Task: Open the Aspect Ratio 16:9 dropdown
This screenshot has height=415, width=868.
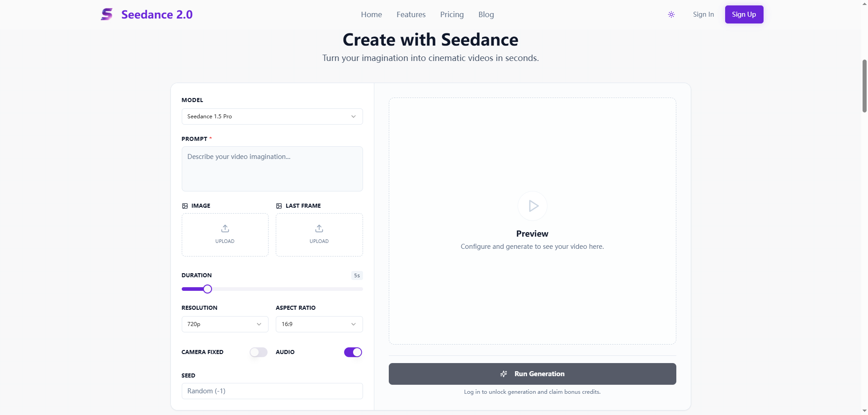Action: click(319, 324)
